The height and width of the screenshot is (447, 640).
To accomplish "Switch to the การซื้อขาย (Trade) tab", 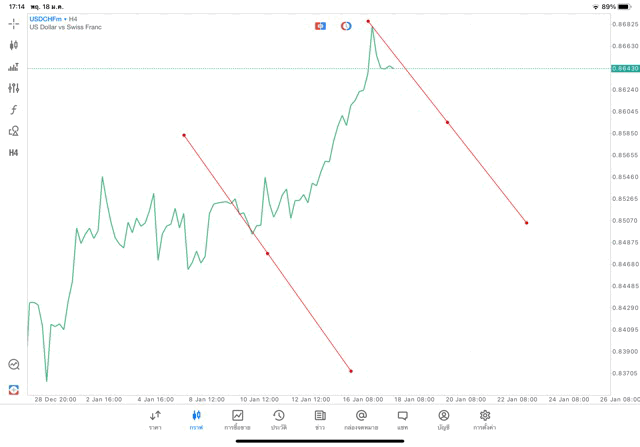I will tap(237, 420).
